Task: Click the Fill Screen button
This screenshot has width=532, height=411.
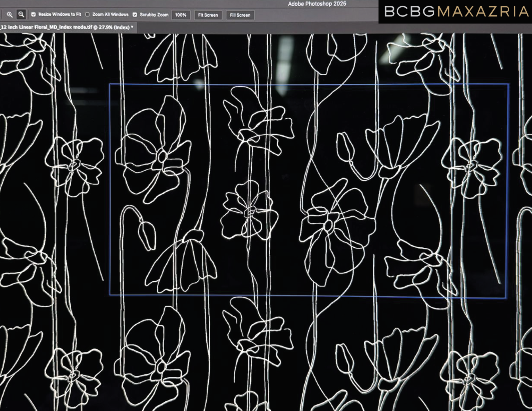Action: click(x=240, y=15)
